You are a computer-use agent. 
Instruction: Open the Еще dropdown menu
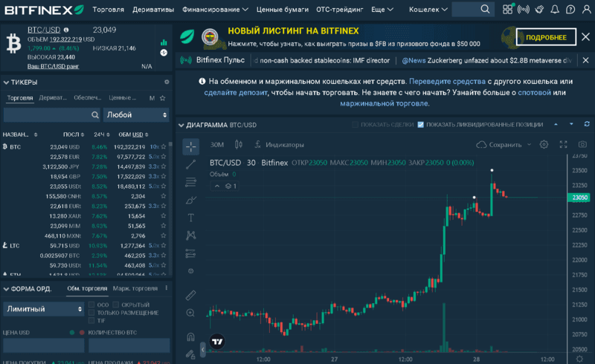[382, 10]
